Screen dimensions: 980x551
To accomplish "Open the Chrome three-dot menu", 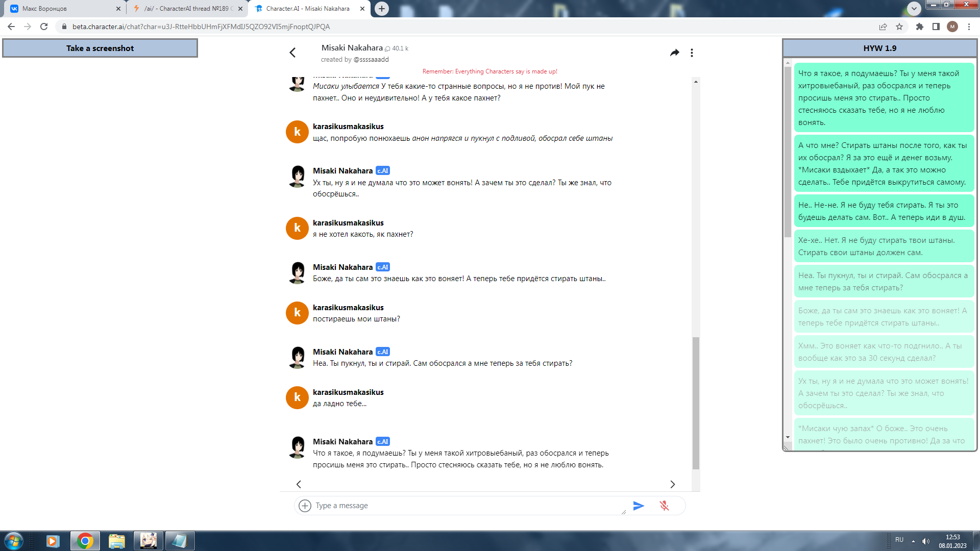I will 969,27.
